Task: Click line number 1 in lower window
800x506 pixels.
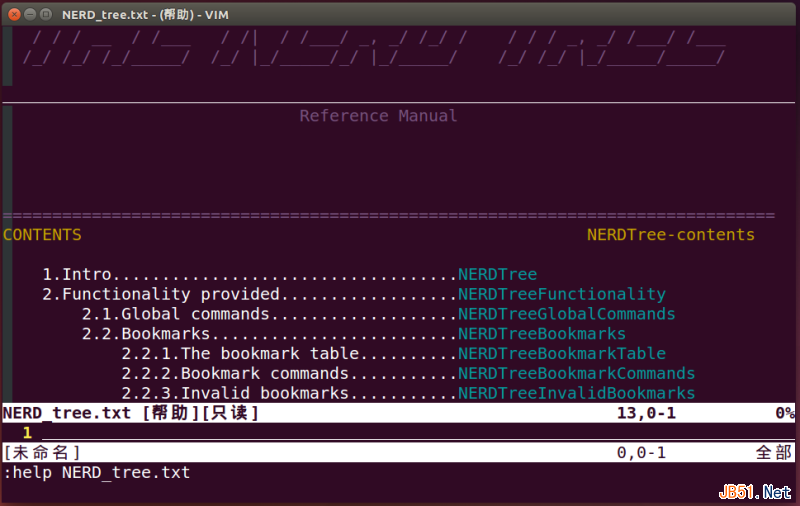Action: click(27, 433)
